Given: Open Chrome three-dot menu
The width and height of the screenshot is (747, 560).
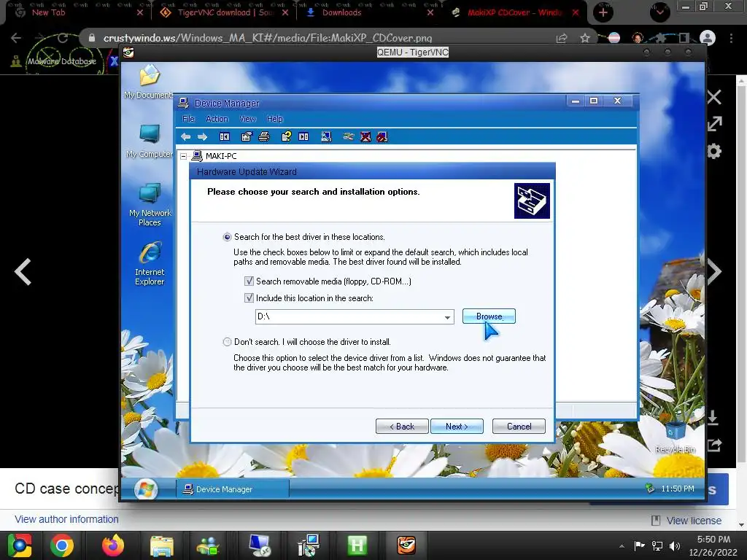Looking at the screenshot, I should (731, 38).
